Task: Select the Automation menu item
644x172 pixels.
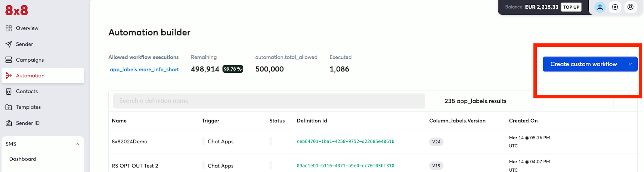Action: [30, 76]
